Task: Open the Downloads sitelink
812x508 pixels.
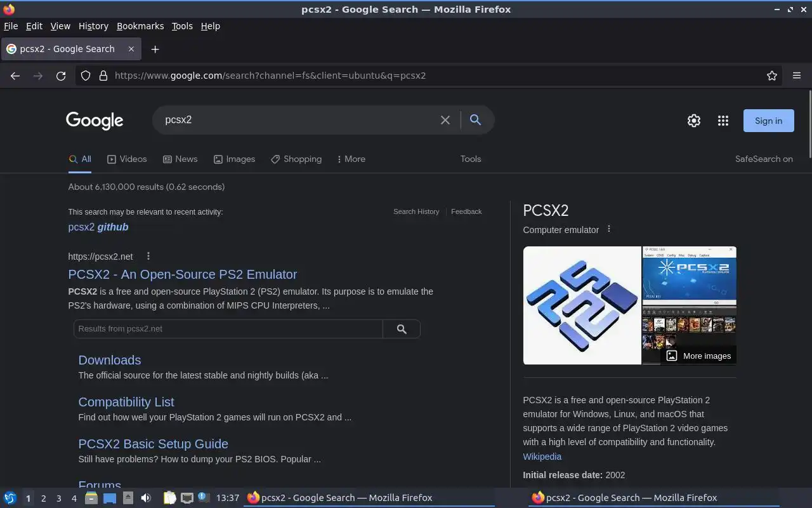Action: point(110,360)
